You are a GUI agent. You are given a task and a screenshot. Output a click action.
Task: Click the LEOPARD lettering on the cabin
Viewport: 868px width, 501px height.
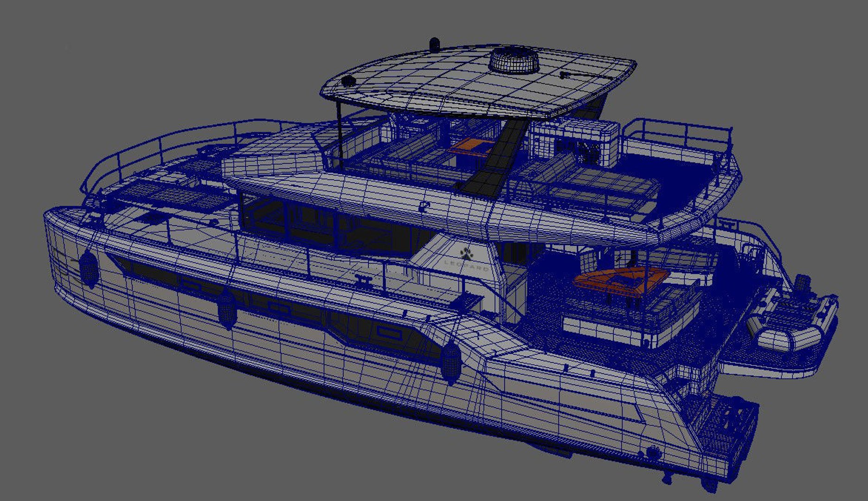click(466, 265)
